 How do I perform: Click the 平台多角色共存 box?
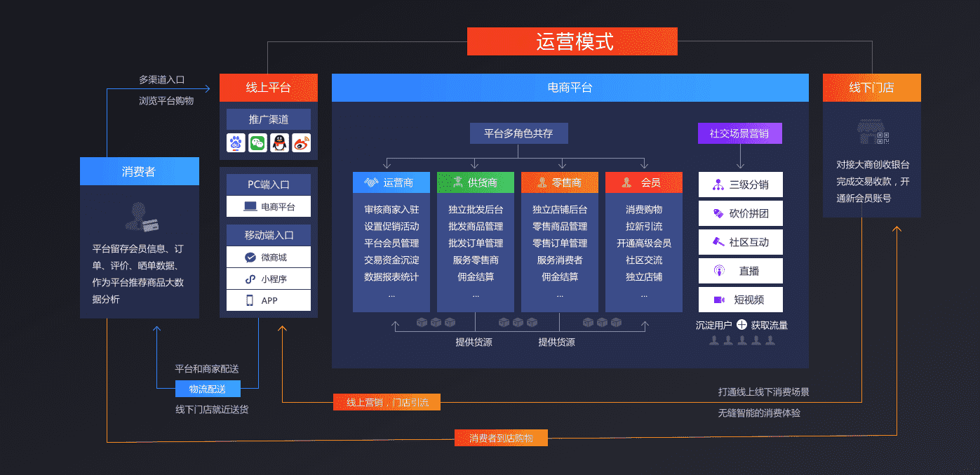[x=519, y=133]
